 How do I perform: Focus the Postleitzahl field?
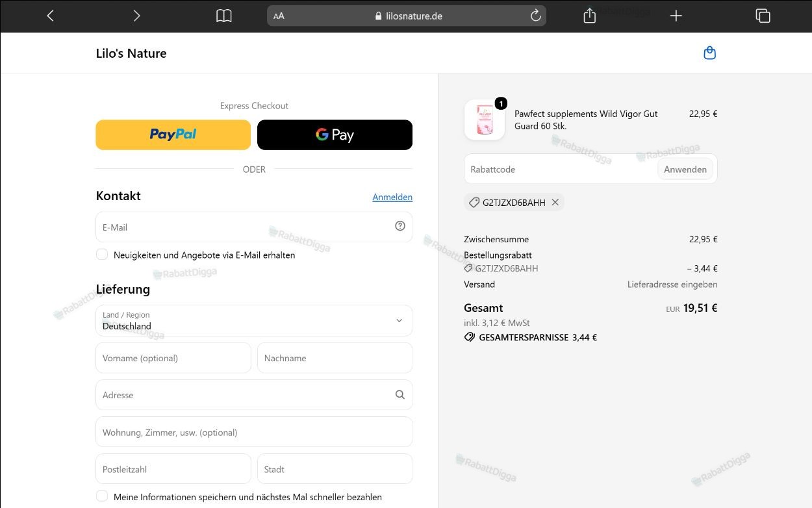click(173, 469)
